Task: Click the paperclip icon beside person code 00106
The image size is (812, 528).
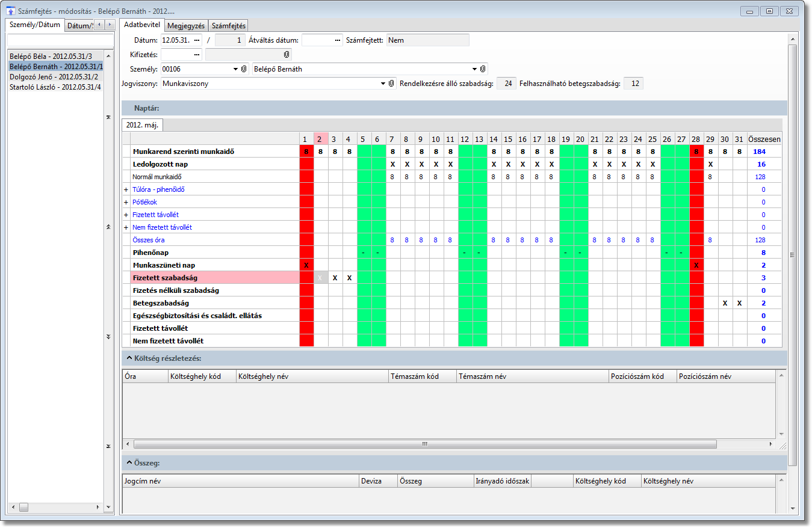Action: (244, 69)
